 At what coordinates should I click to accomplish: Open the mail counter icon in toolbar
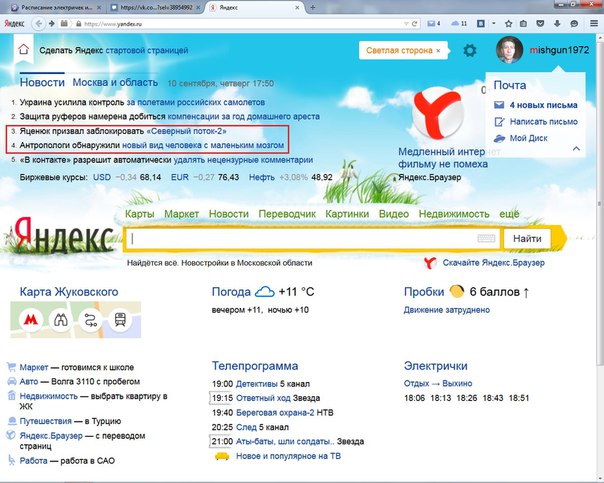pos(434,23)
